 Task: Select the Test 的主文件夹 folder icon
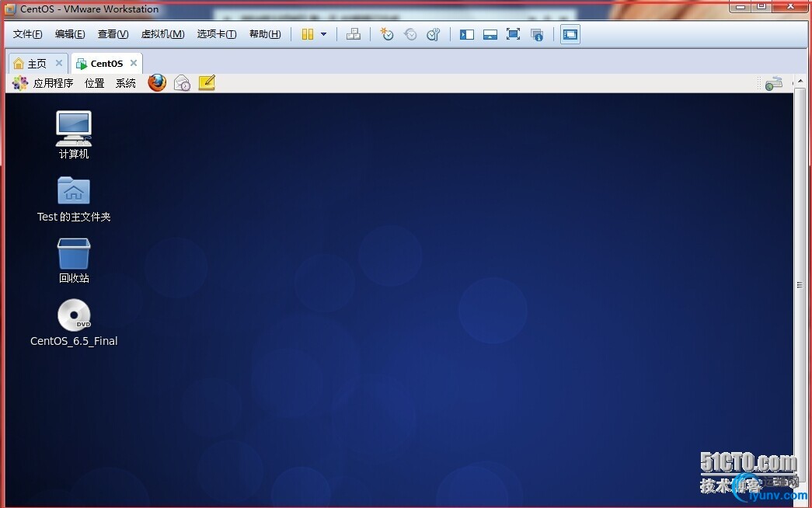[x=74, y=200]
